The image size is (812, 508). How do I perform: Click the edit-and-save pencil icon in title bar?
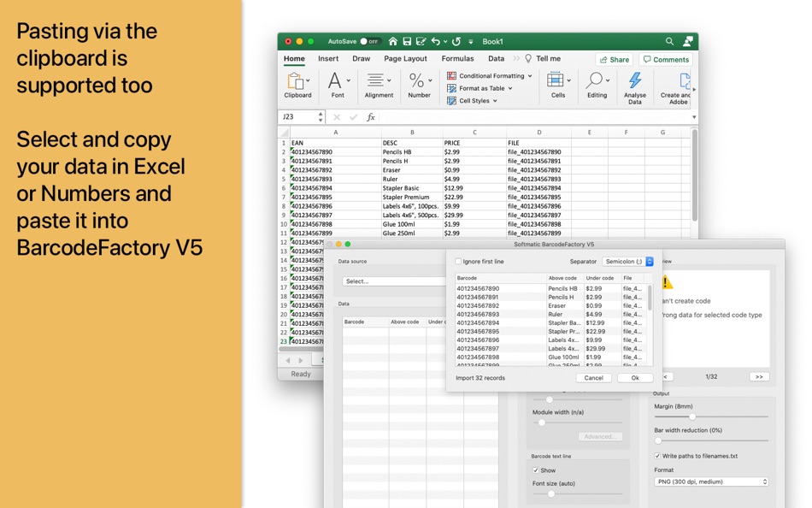point(421,41)
